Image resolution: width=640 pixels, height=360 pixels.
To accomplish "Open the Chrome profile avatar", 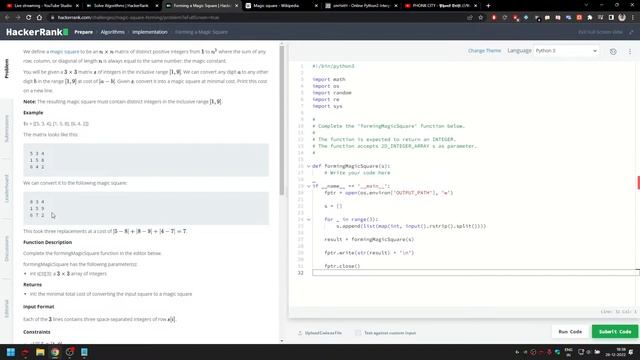I will coord(622,18).
